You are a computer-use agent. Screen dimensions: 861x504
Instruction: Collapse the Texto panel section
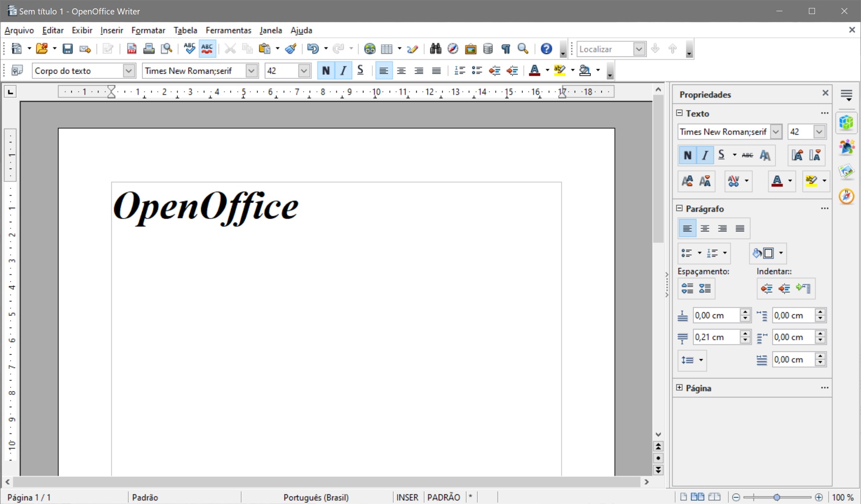point(680,113)
